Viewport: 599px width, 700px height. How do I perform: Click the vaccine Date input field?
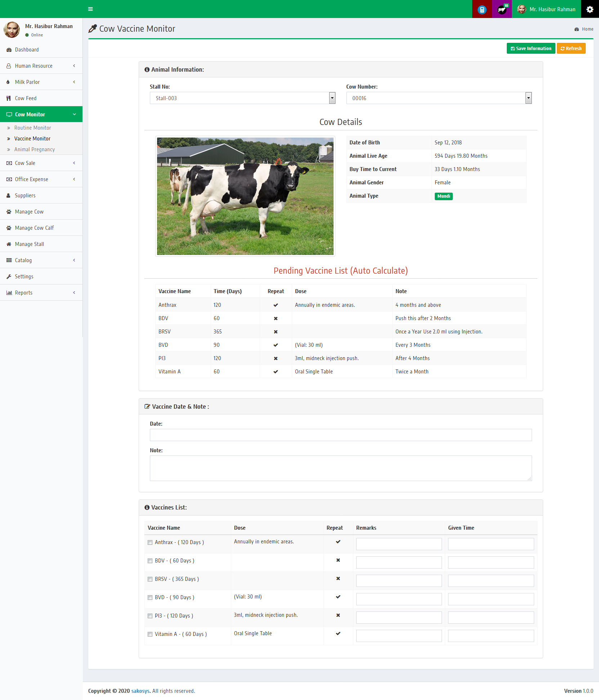(x=340, y=435)
